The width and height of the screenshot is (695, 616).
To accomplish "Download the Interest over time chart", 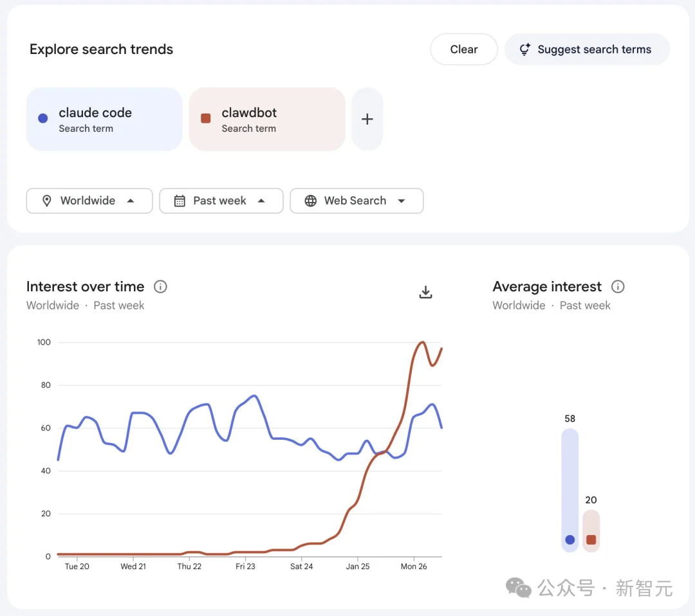I will pyautogui.click(x=425, y=293).
